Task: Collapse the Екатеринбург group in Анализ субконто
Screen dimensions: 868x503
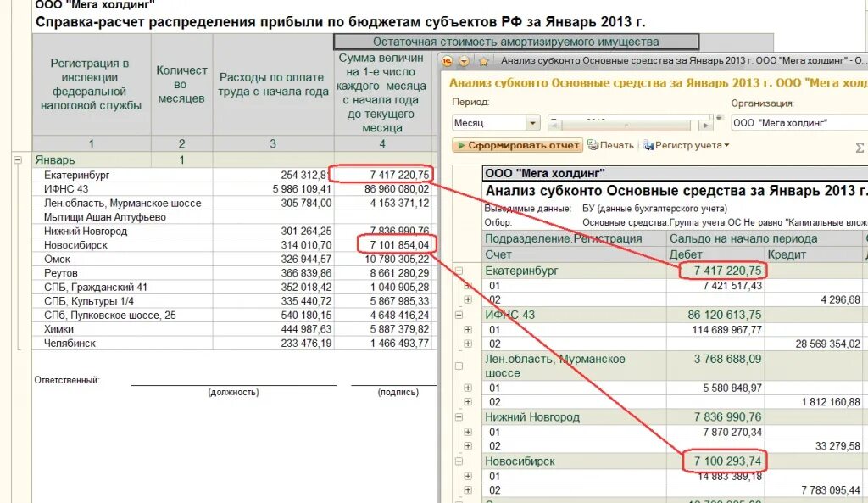Action: pyautogui.click(x=459, y=271)
